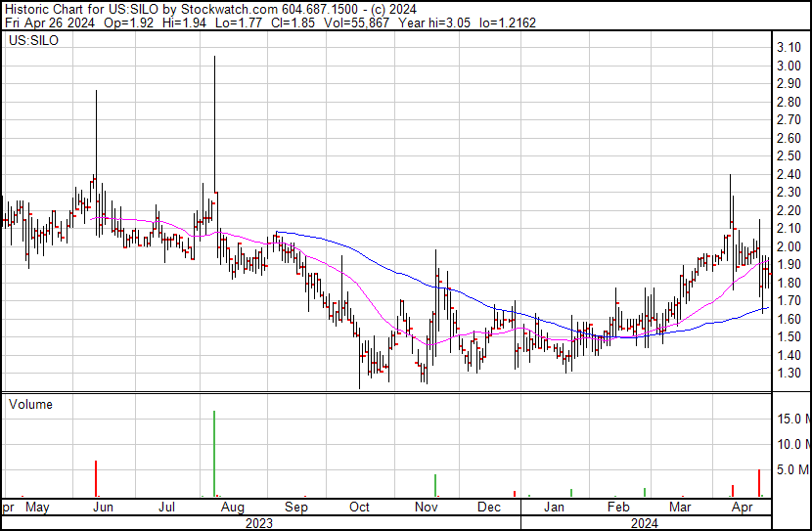Click the 2.00 price axis label
812x531 pixels.
(789, 246)
